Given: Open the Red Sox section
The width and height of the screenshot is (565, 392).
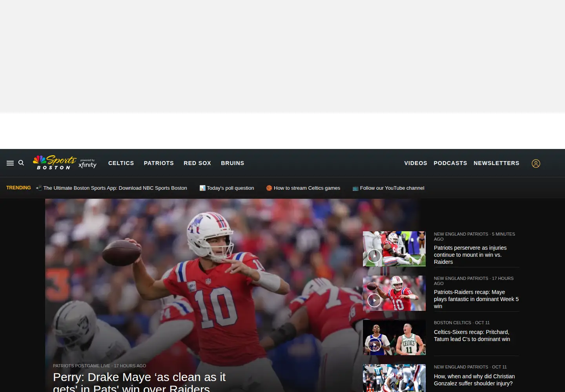Looking at the screenshot, I should point(197,163).
